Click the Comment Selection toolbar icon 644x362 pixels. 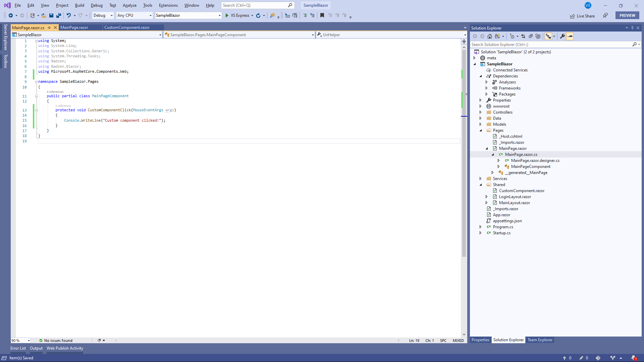(305, 15)
